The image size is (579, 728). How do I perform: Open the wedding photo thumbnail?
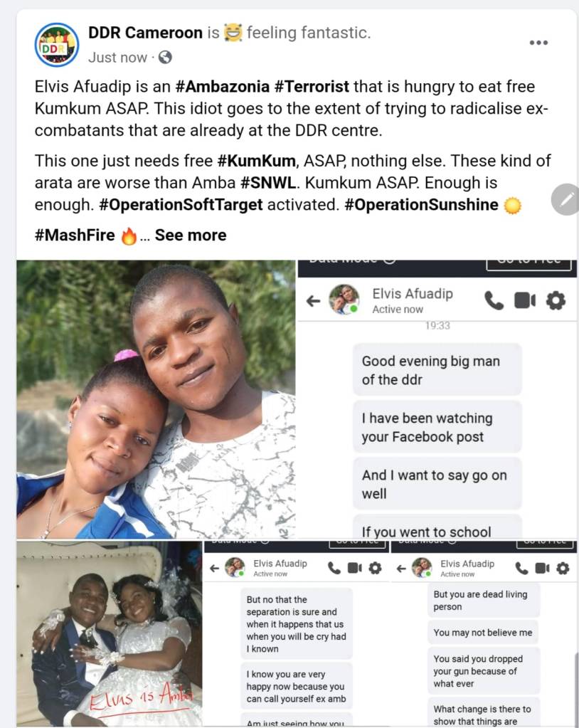point(109,633)
